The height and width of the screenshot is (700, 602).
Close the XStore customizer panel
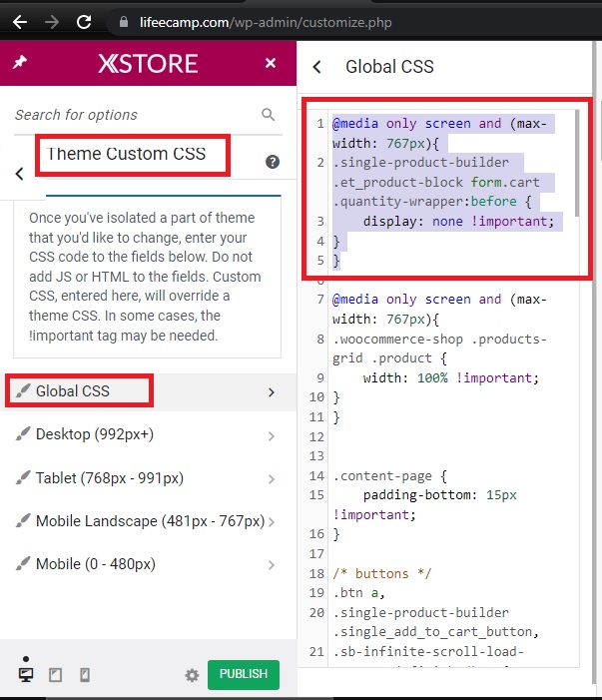pos(270,63)
